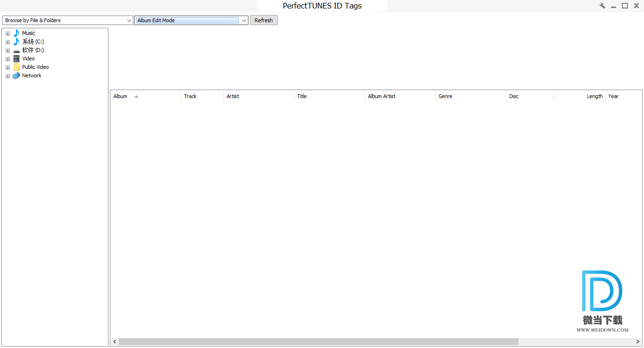Expand the Music tree node
Screen dimensions: 644x348
tap(8, 33)
